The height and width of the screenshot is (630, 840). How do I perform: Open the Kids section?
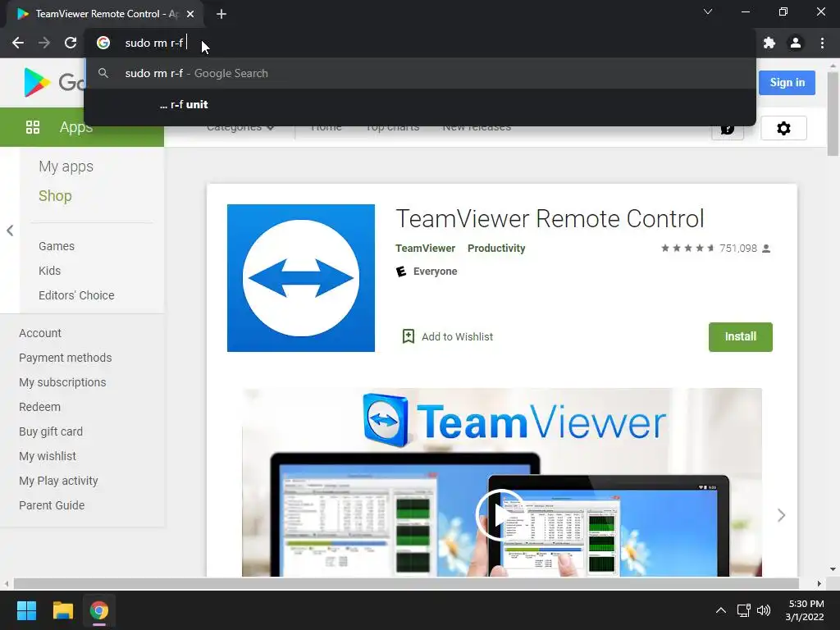pyautogui.click(x=49, y=271)
